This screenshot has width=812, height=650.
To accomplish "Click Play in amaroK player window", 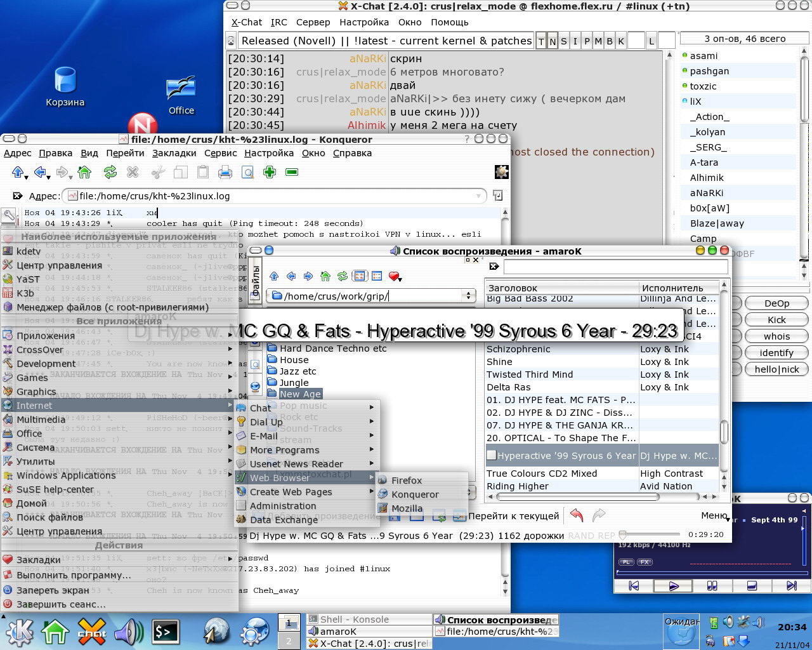I will 674,586.
